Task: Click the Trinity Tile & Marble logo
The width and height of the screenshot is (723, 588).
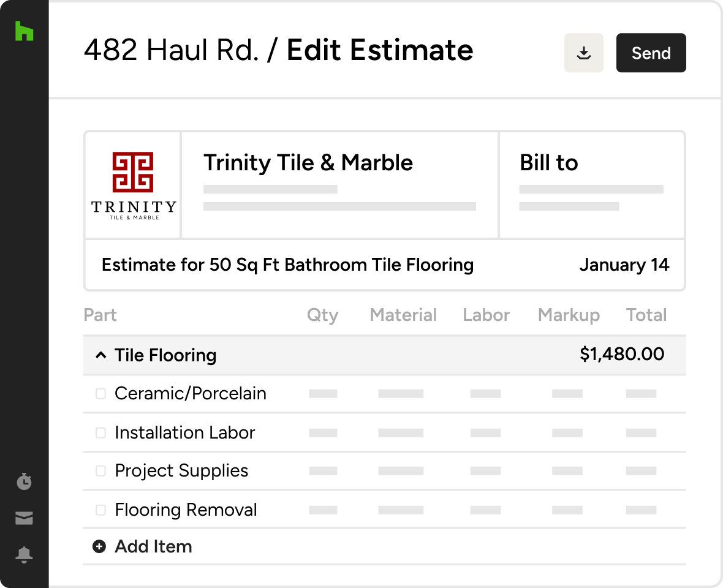Action: (133, 185)
